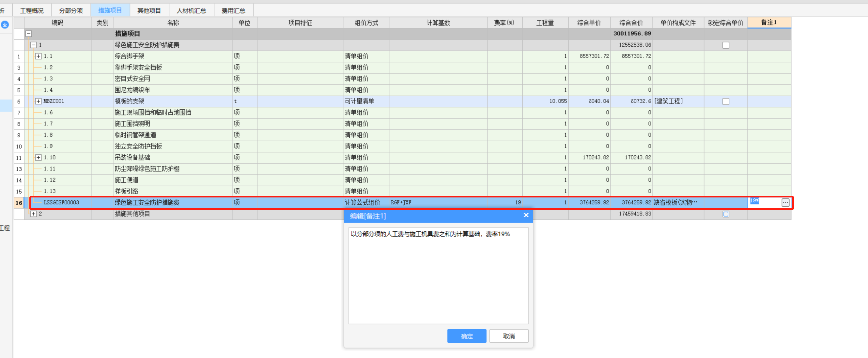Click the 组价方式 column header
This screenshot has width=868, height=358.
click(x=366, y=23)
